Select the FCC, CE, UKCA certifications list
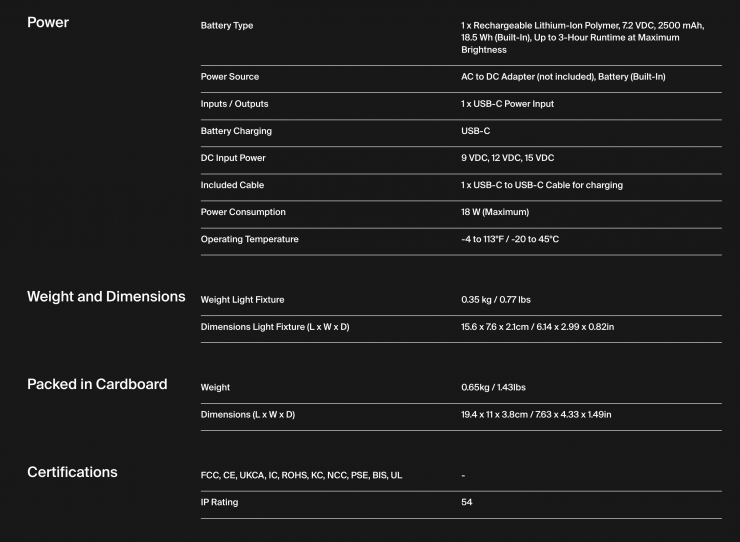The width and height of the screenshot is (740, 542). [301, 475]
